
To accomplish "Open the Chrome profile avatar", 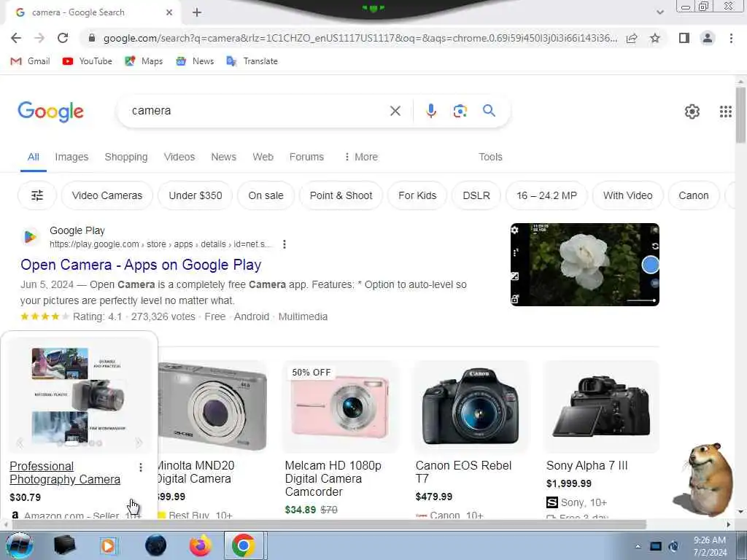I will (708, 38).
